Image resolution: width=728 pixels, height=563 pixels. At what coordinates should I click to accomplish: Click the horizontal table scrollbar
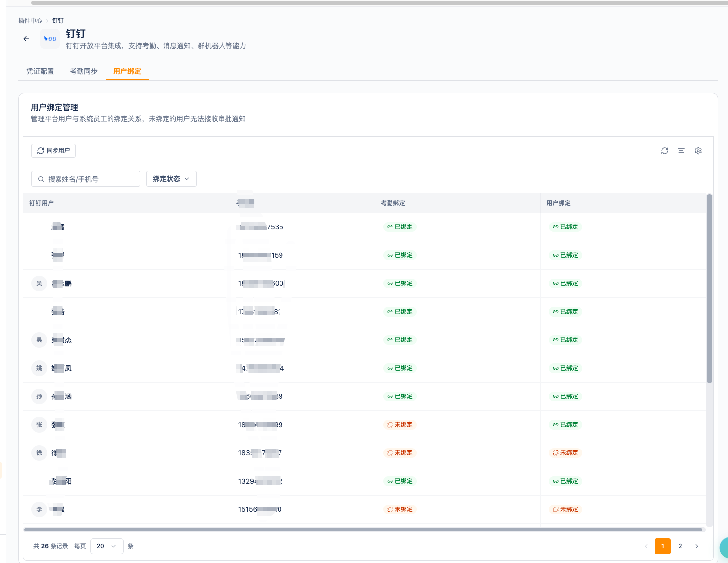(x=363, y=530)
